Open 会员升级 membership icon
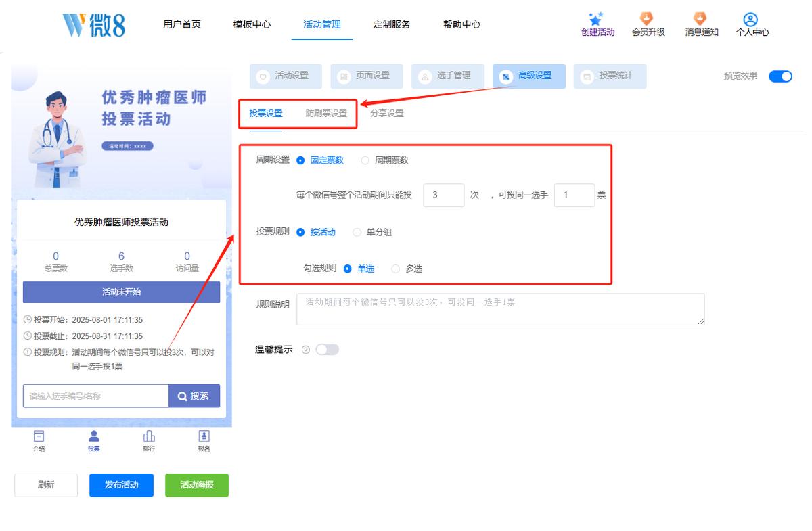This screenshot has width=812, height=531. point(647,19)
